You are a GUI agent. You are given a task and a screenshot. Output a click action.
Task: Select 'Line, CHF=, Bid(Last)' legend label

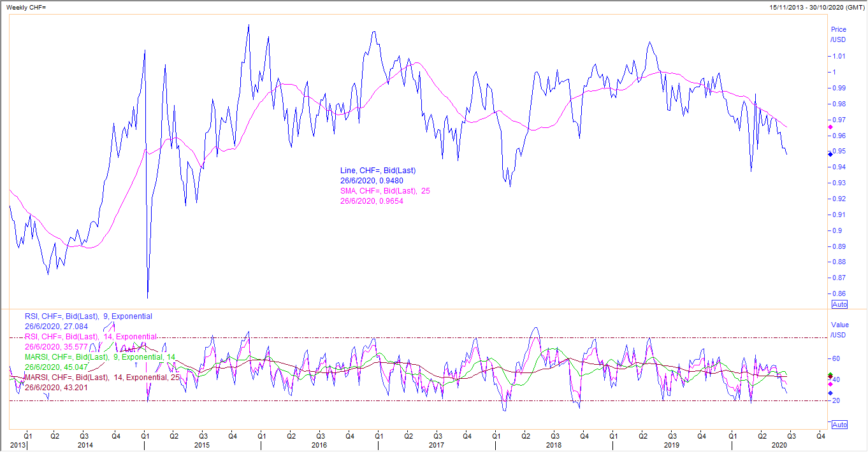378,171
